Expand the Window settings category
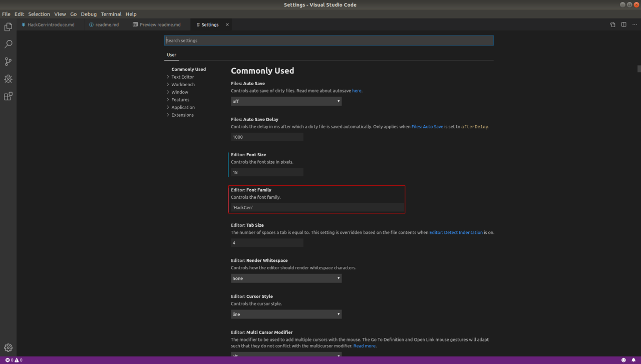 (180, 92)
